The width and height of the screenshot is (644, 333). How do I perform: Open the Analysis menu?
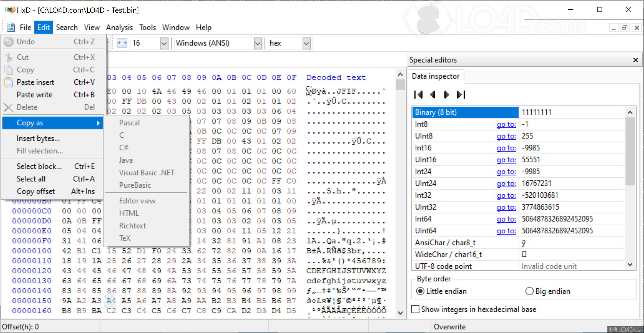[119, 27]
